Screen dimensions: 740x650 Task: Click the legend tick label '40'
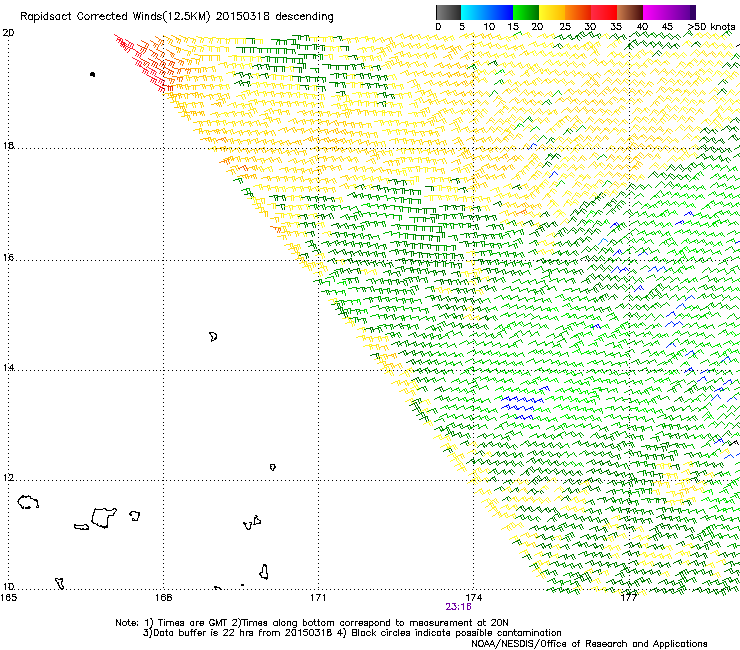click(642, 27)
